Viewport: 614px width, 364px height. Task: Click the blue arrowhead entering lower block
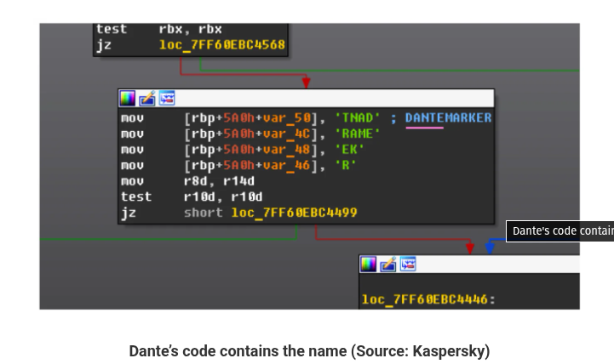[490, 247]
